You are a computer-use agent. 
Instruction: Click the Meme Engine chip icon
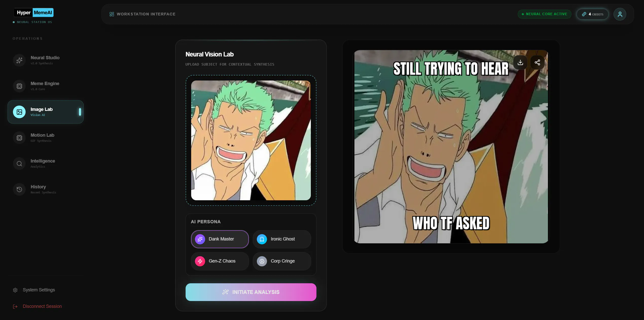coord(19,86)
